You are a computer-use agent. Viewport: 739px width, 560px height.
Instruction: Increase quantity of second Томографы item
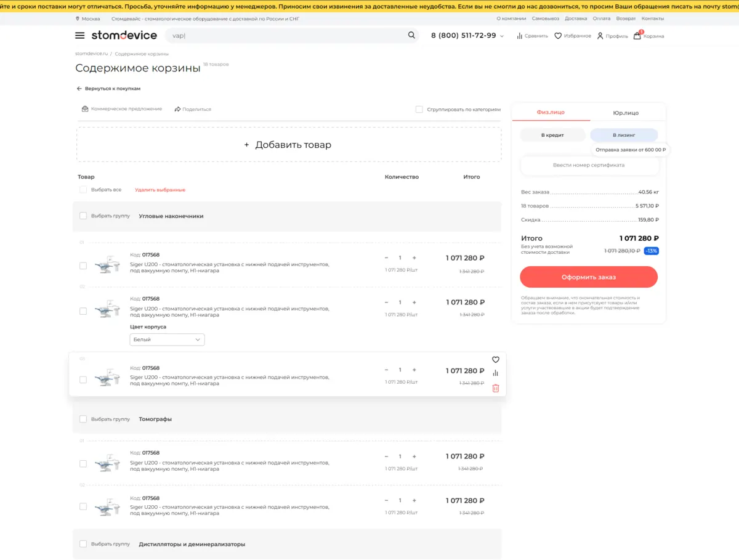[x=414, y=501]
